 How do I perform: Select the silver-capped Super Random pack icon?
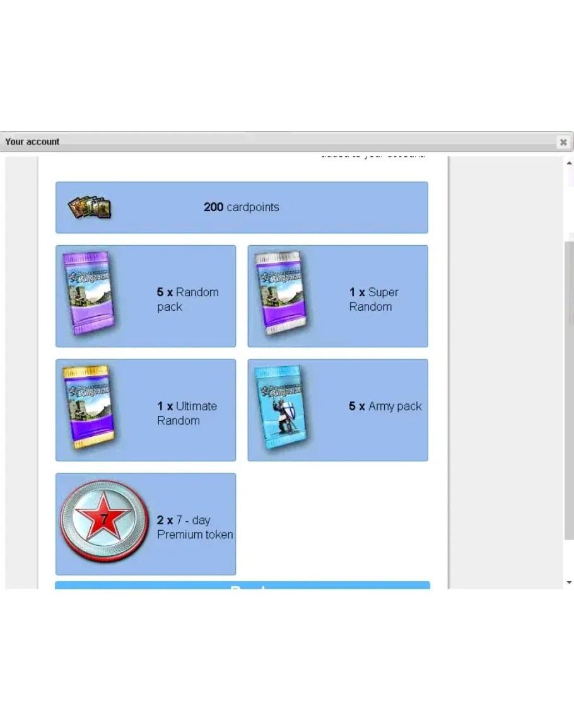point(280,294)
